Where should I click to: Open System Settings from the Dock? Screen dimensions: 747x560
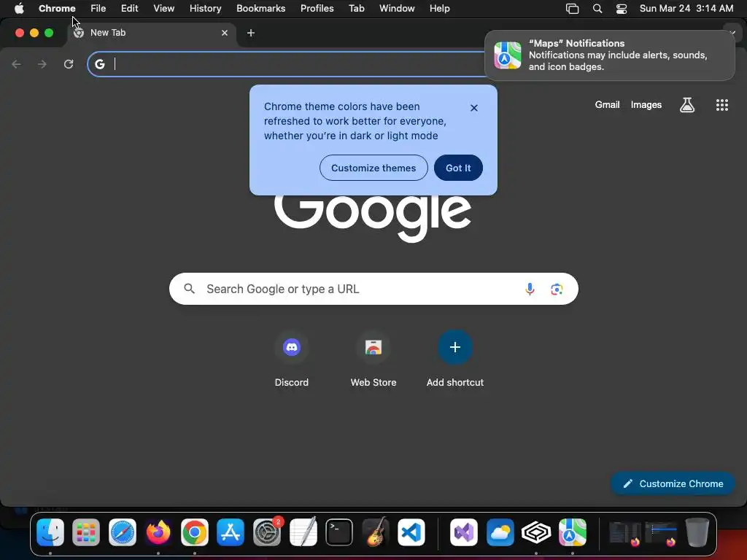(x=267, y=532)
